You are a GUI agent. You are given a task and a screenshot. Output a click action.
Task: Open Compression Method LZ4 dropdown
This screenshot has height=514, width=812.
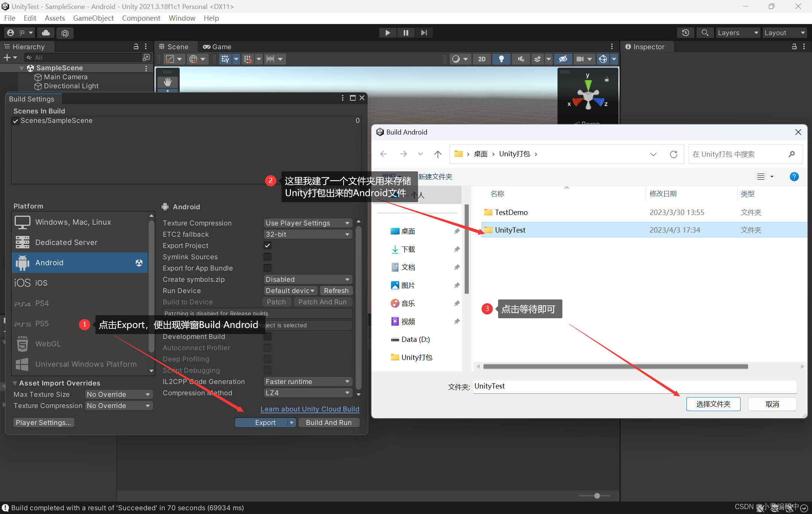point(308,393)
